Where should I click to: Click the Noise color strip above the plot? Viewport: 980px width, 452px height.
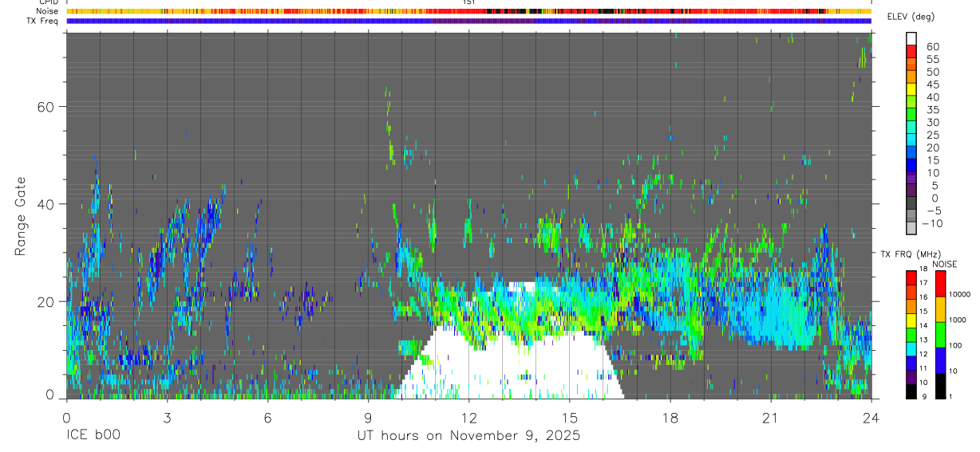[x=469, y=11]
